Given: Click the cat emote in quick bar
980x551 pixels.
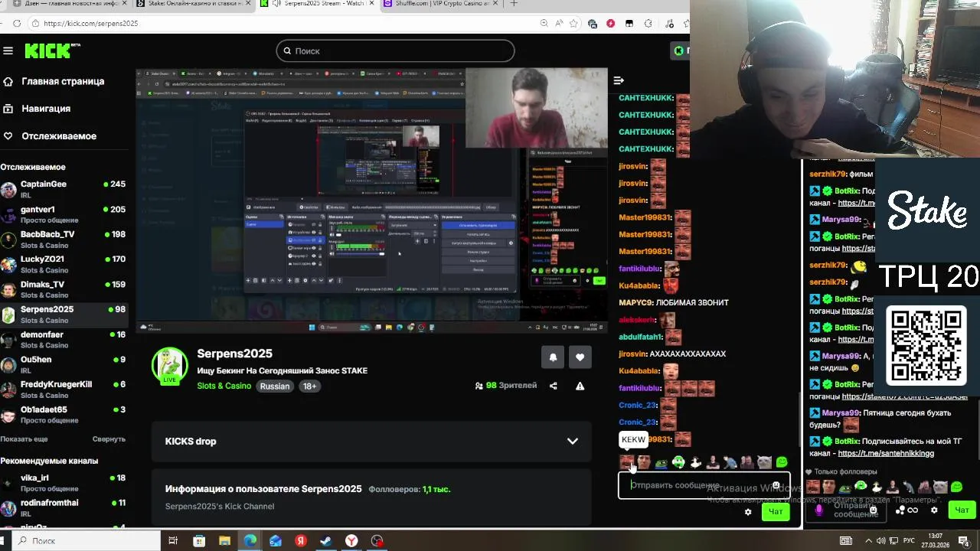Looking at the screenshot, I should click(764, 462).
